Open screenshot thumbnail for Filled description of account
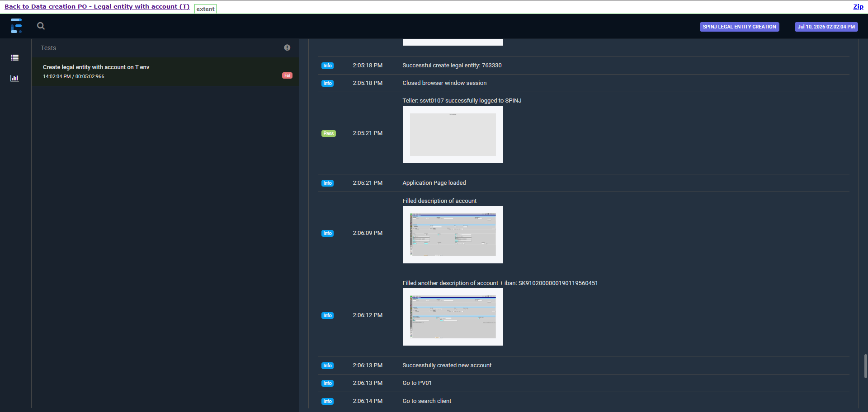 [x=453, y=235]
